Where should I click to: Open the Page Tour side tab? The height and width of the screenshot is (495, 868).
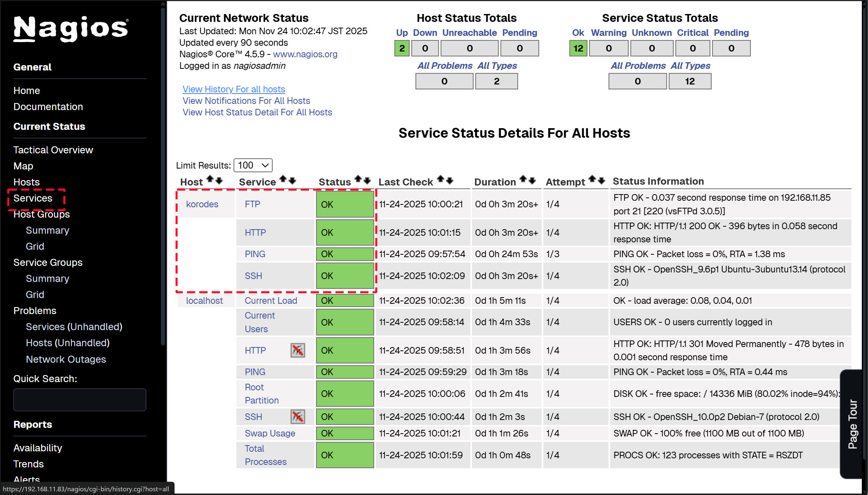click(852, 424)
